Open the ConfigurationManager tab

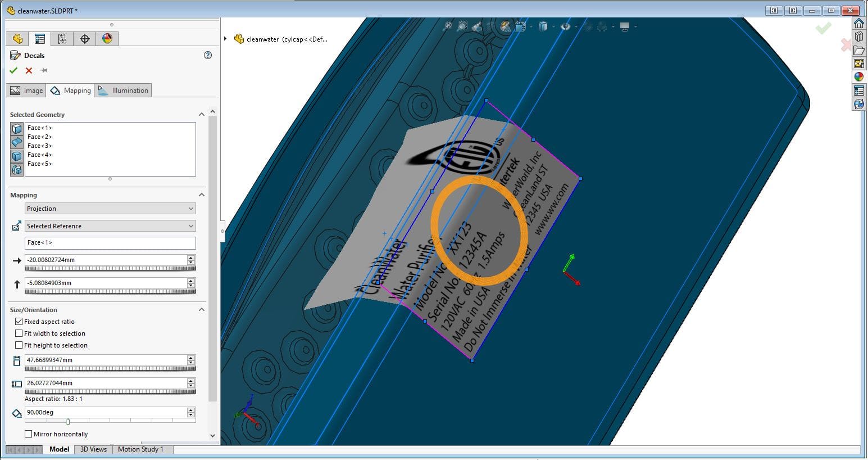coord(62,38)
